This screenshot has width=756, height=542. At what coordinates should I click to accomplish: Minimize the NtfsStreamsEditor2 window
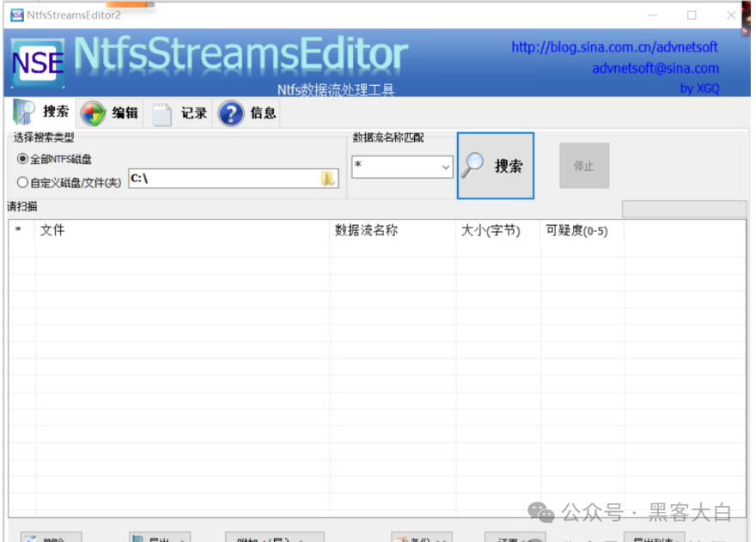click(x=653, y=15)
